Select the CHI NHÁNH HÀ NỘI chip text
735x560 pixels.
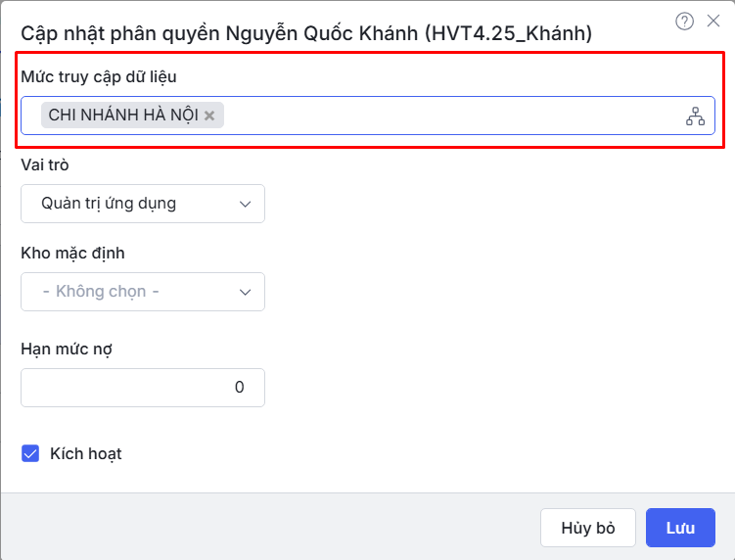(123, 116)
